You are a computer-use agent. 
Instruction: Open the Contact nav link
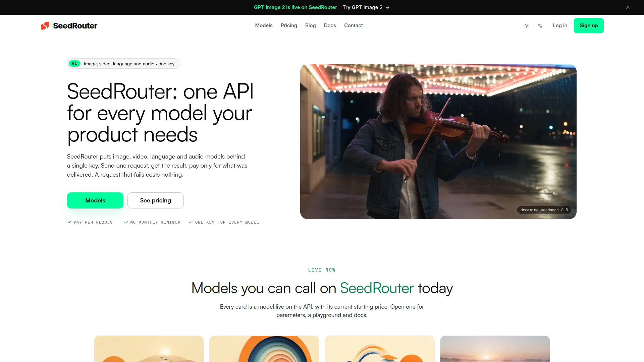[x=354, y=25]
